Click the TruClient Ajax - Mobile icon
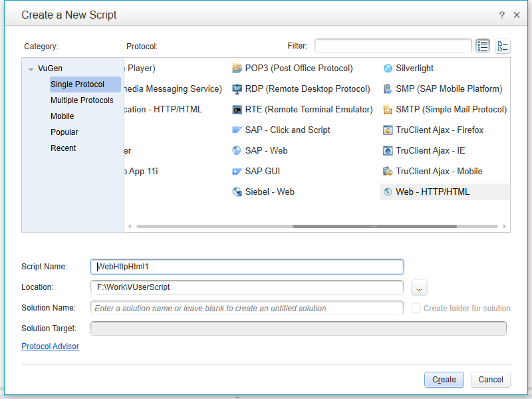The width and height of the screenshot is (532, 399). click(x=388, y=172)
